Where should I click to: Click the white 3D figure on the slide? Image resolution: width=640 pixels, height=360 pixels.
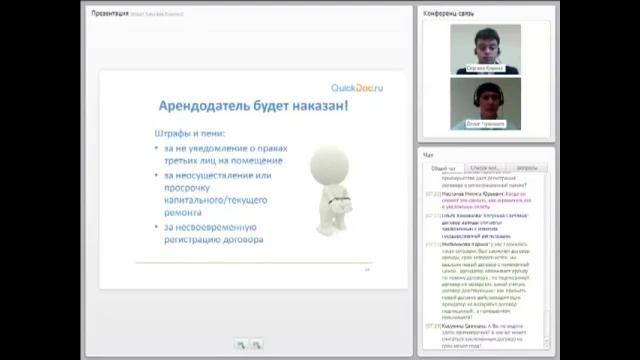point(331,191)
